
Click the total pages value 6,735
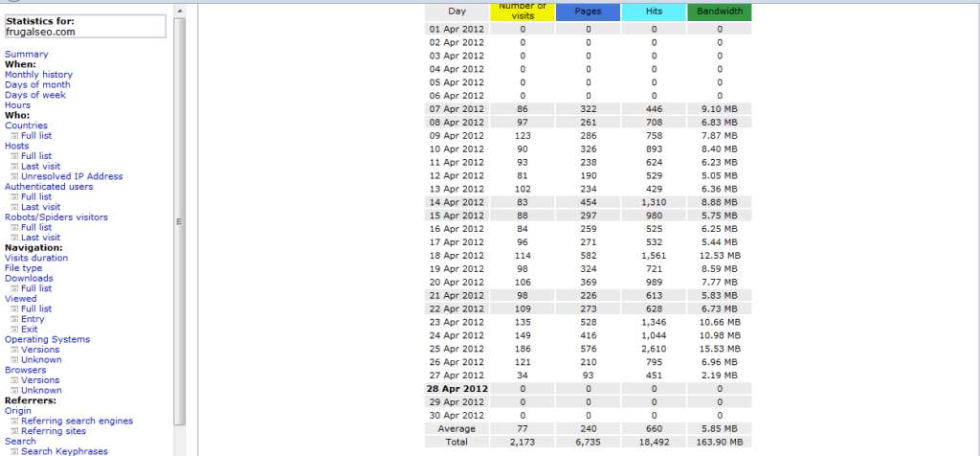pos(589,442)
